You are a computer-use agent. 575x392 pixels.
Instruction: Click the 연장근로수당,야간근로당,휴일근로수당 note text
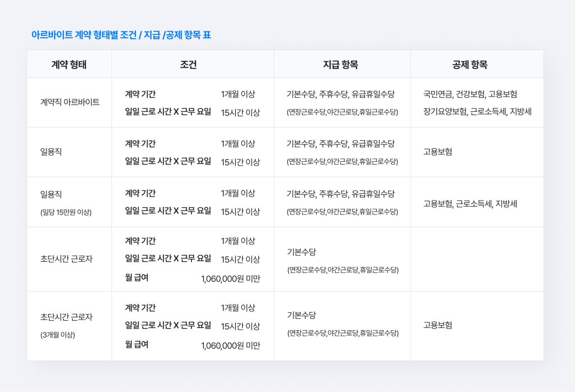[342, 111]
